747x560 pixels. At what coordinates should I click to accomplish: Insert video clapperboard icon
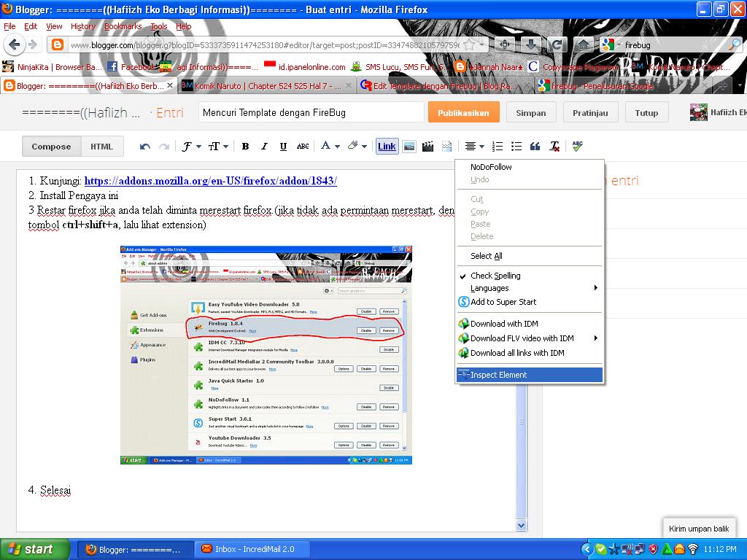427,147
